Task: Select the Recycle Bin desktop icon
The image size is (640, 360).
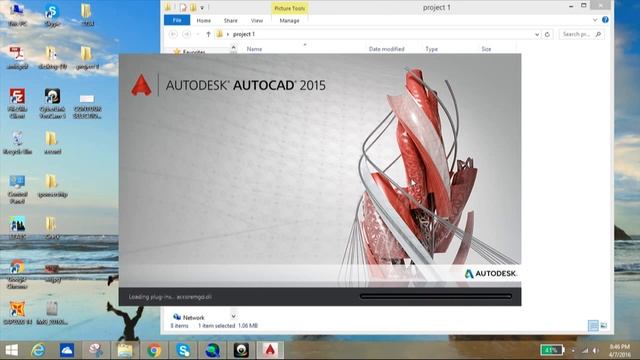Action: pos(18,143)
